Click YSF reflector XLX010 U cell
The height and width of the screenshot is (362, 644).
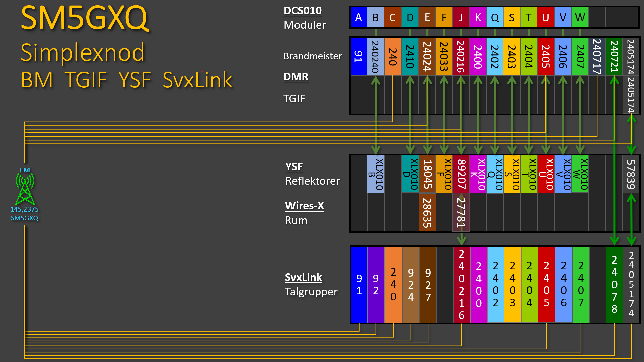[546, 174]
